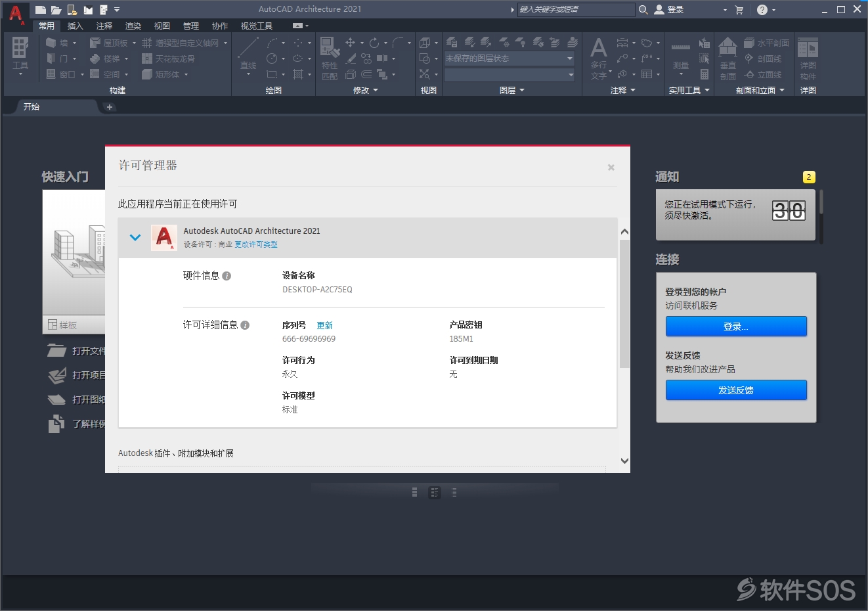868x611 pixels.
Task: Open the AutoCAD application menu logo
Action: (16, 13)
